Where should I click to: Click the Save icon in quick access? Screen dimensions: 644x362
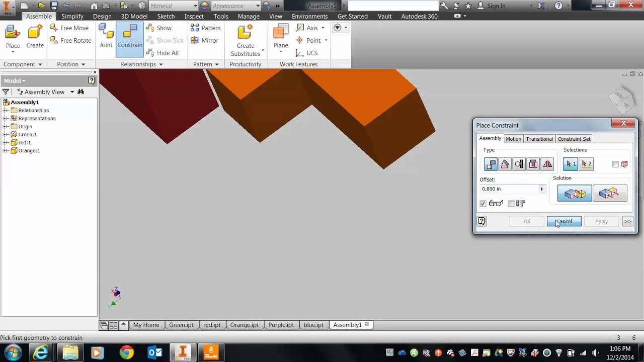[54, 6]
